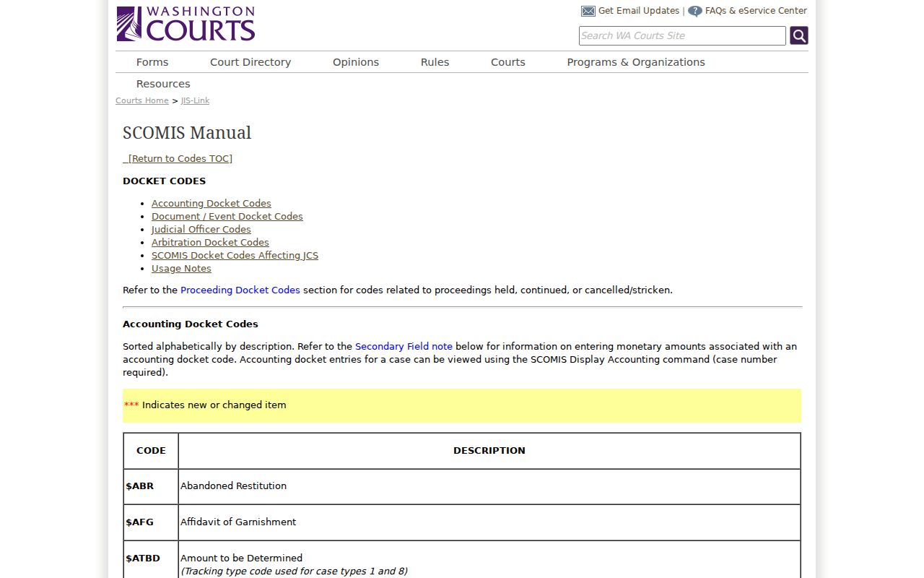Screen dimensions: 924x578
Task: Click the CODE column header
Action: coord(151,451)
